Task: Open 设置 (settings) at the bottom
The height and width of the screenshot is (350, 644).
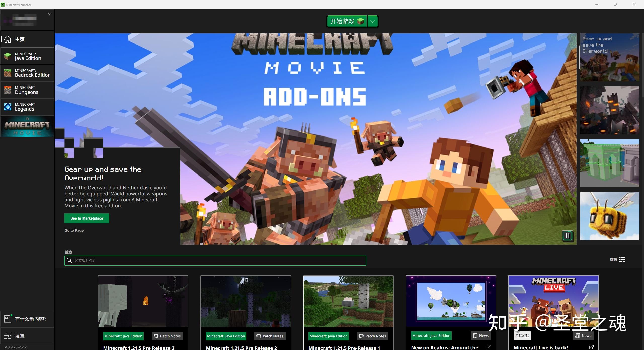Action: coord(20,336)
